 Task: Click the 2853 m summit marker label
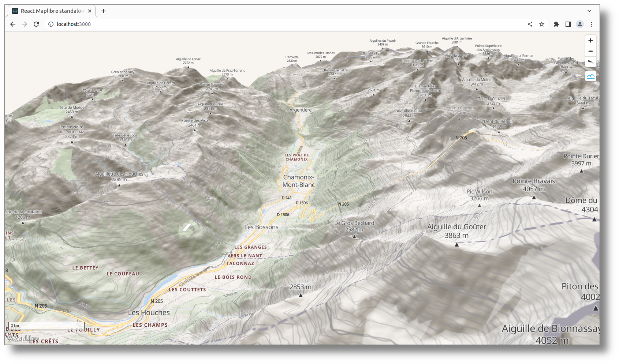[x=301, y=287]
